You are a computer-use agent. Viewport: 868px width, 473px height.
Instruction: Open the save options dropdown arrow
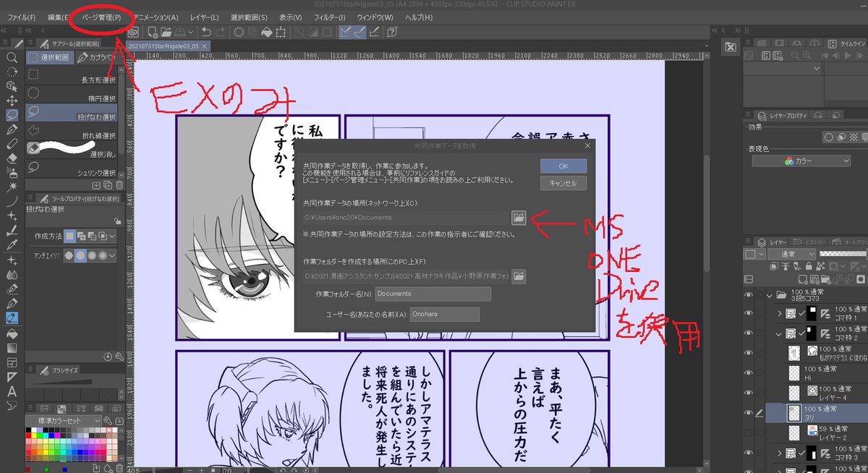click(x=191, y=33)
